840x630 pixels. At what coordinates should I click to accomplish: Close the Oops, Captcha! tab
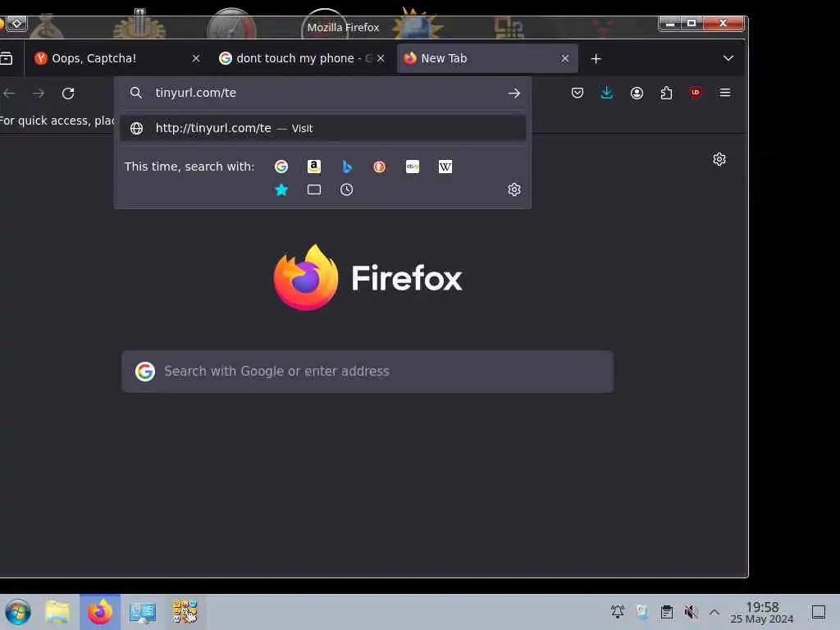click(196, 58)
